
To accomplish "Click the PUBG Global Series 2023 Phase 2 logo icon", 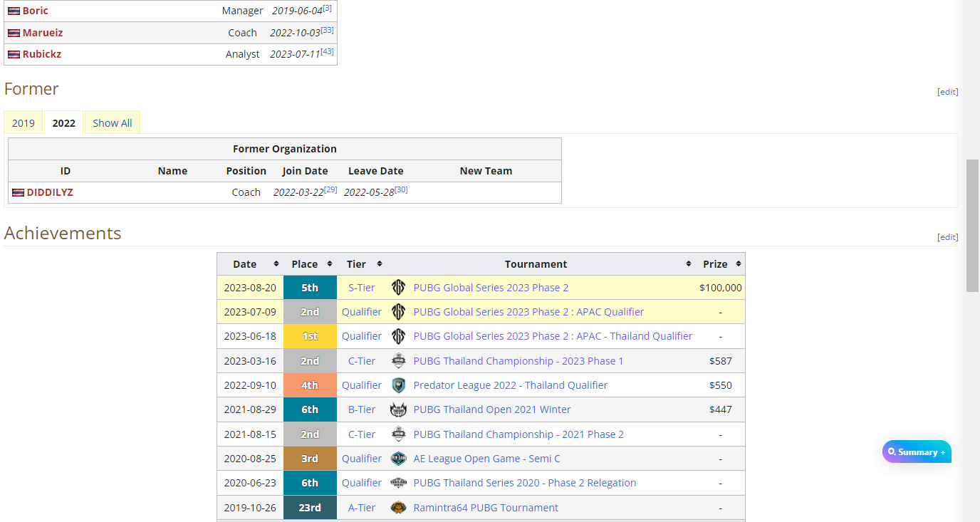I will point(399,288).
